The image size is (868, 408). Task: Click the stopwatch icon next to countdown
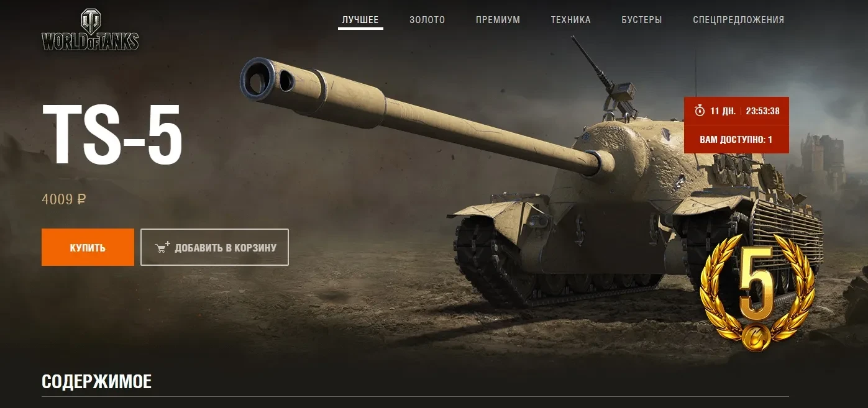point(700,111)
